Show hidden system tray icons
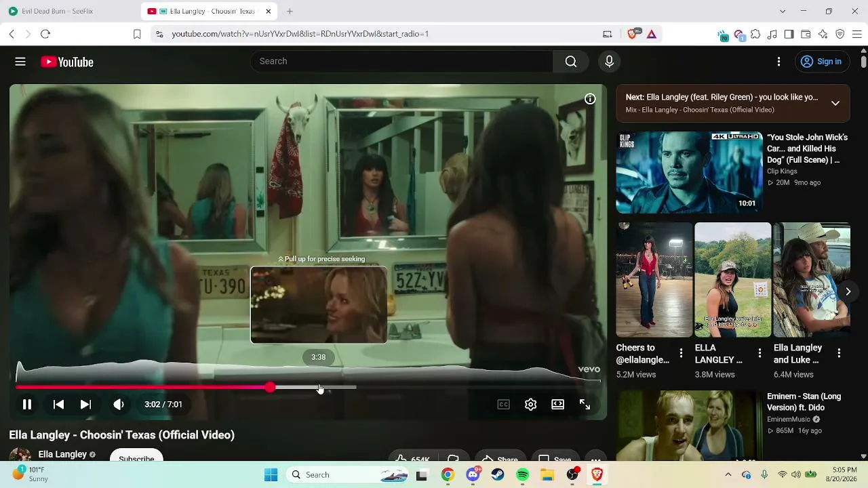This screenshot has width=868, height=488. [728, 475]
